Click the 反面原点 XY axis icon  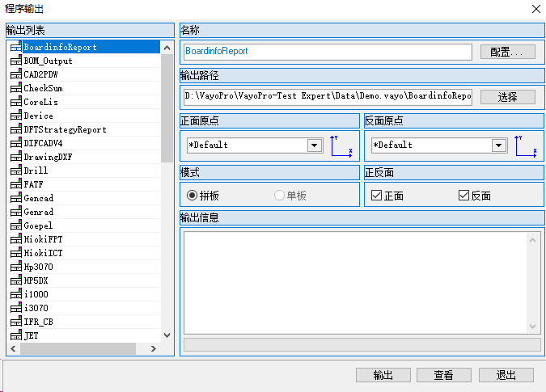click(x=526, y=145)
